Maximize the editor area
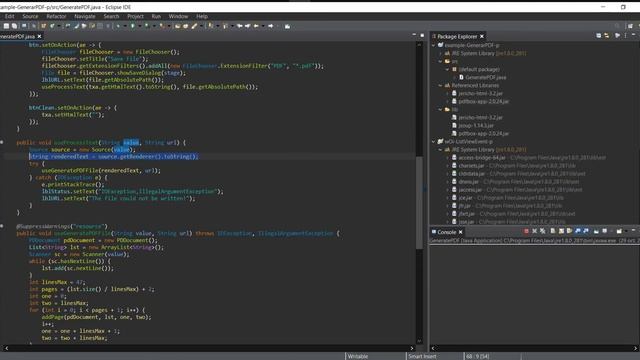Viewport: 640px width, 360px height. coord(422,36)
